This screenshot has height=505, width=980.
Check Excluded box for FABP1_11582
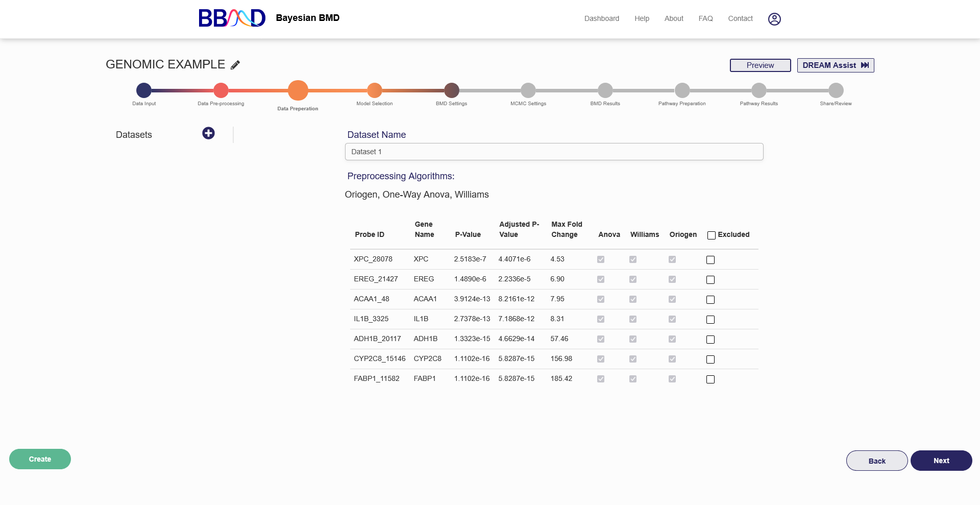click(x=710, y=379)
